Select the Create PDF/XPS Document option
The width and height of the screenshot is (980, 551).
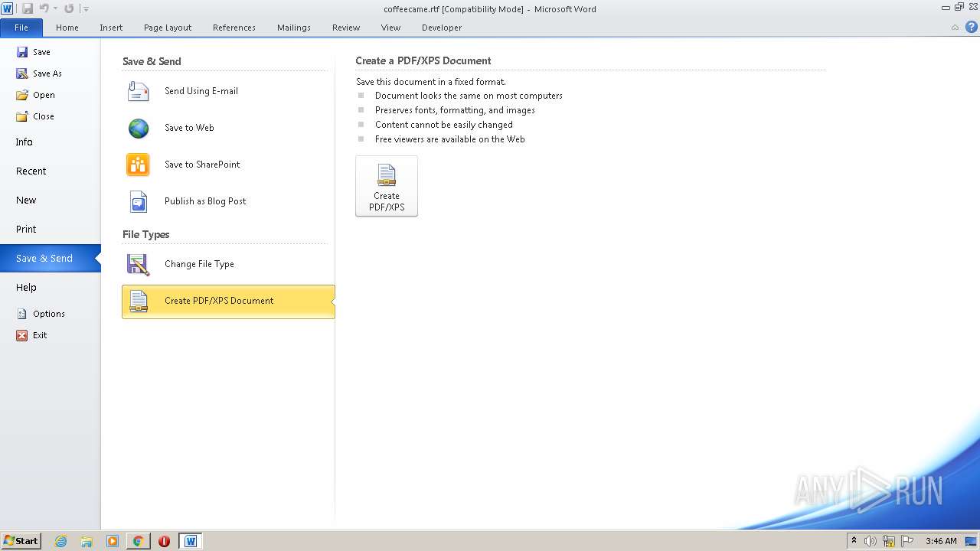228,302
